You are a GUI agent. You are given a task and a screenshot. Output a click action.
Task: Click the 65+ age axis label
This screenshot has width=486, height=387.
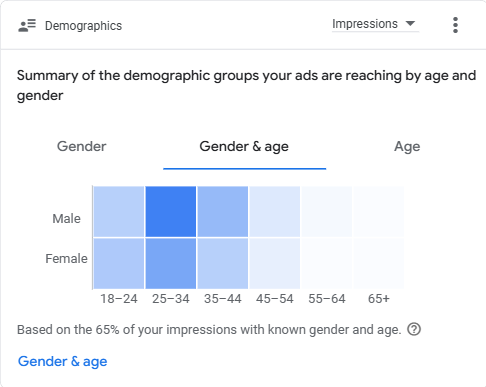pos(379,299)
